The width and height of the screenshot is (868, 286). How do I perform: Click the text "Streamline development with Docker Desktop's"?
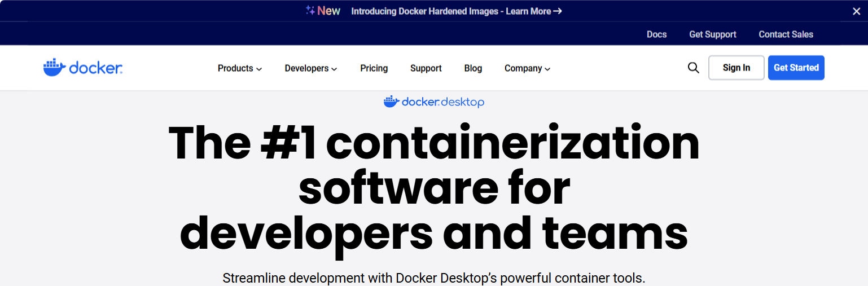360,278
